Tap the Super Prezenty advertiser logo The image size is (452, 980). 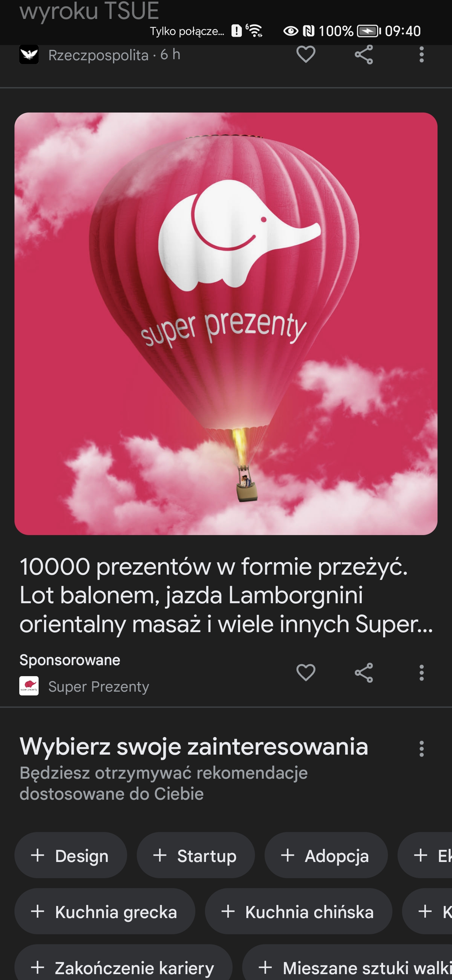(29, 686)
